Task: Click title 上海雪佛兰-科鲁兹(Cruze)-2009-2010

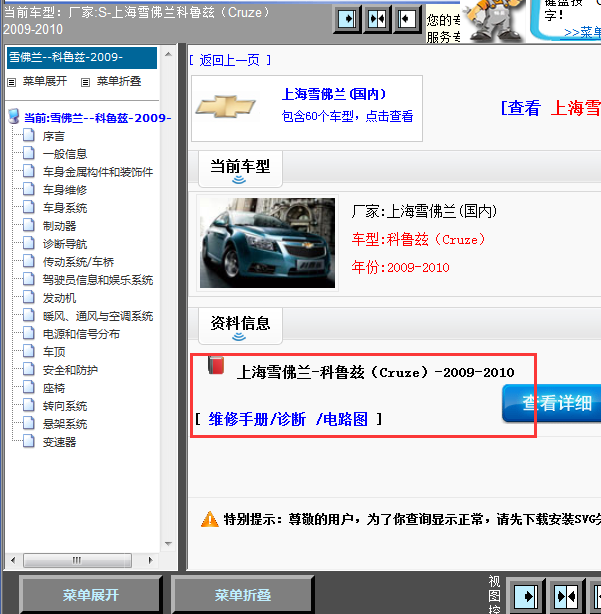Action: coord(375,372)
